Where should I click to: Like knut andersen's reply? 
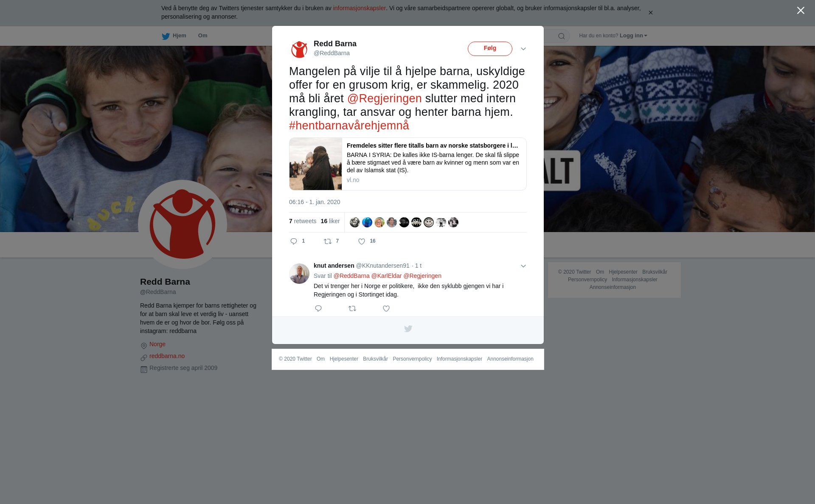point(386,308)
